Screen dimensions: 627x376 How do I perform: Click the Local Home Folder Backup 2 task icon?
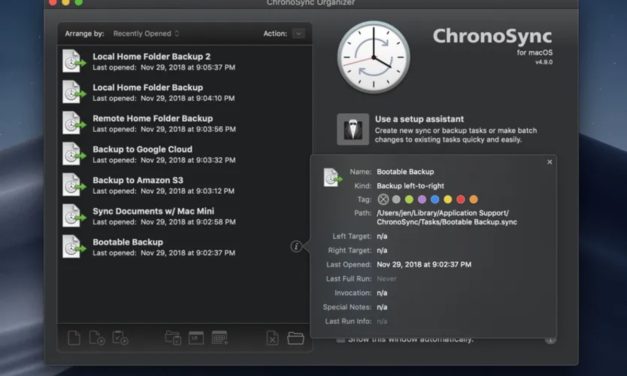click(x=74, y=61)
